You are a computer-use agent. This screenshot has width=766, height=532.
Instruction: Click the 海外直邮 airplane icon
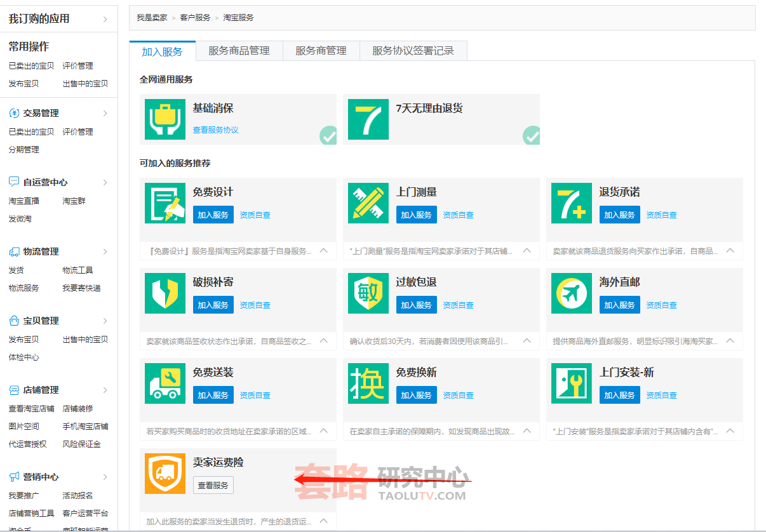[x=572, y=293]
